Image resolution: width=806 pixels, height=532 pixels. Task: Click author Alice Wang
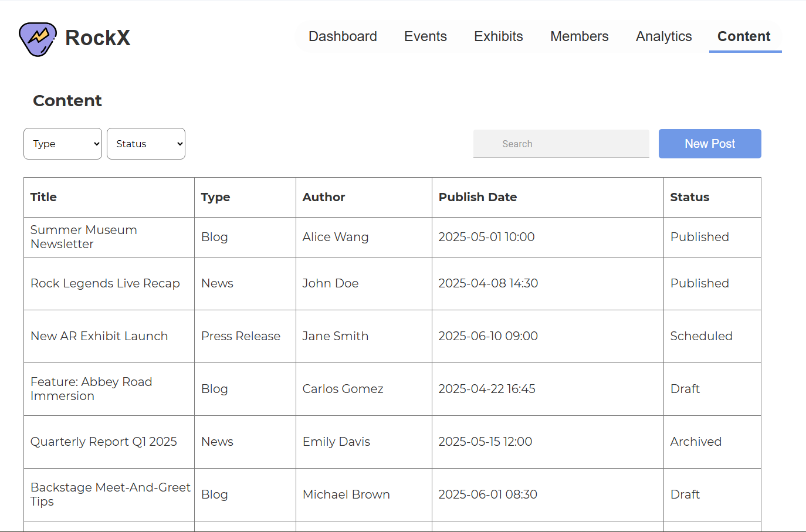(x=336, y=237)
